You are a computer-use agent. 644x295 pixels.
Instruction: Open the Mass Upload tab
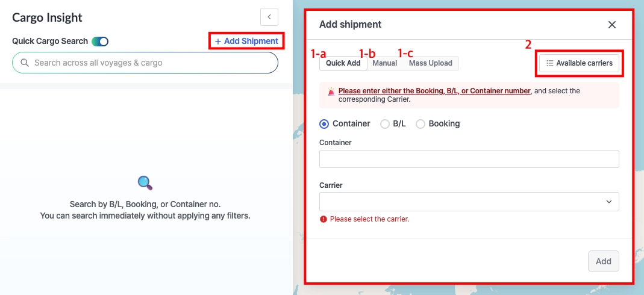pyautogui.click(x=430, y=63)
